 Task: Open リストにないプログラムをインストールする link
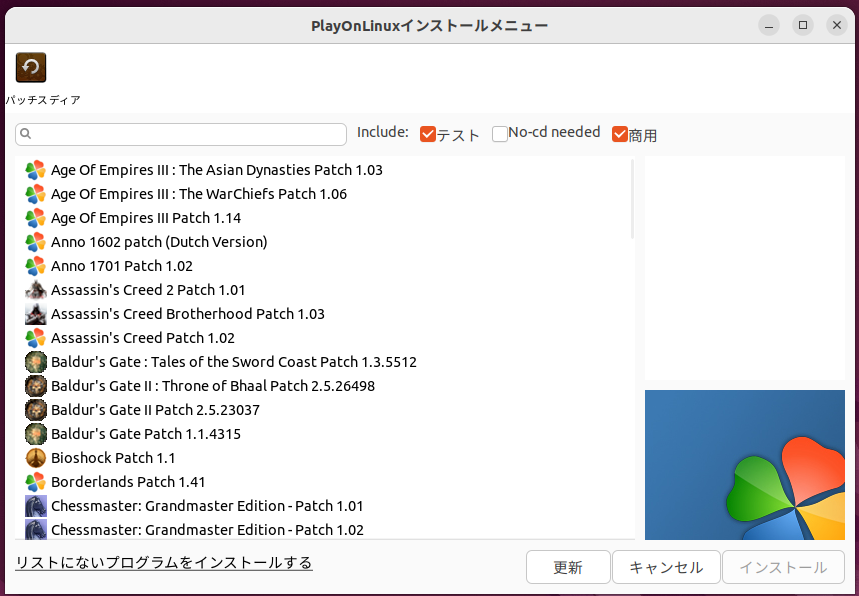(164, 563)
